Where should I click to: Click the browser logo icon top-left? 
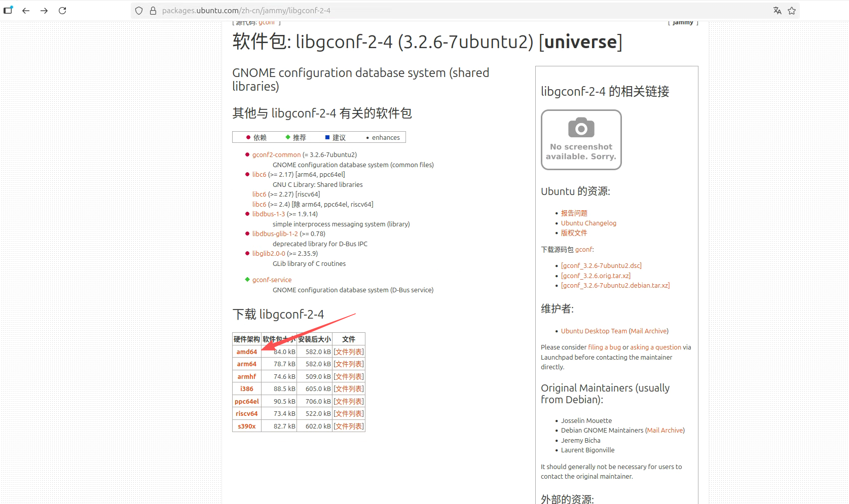click(x=8, y=10)
